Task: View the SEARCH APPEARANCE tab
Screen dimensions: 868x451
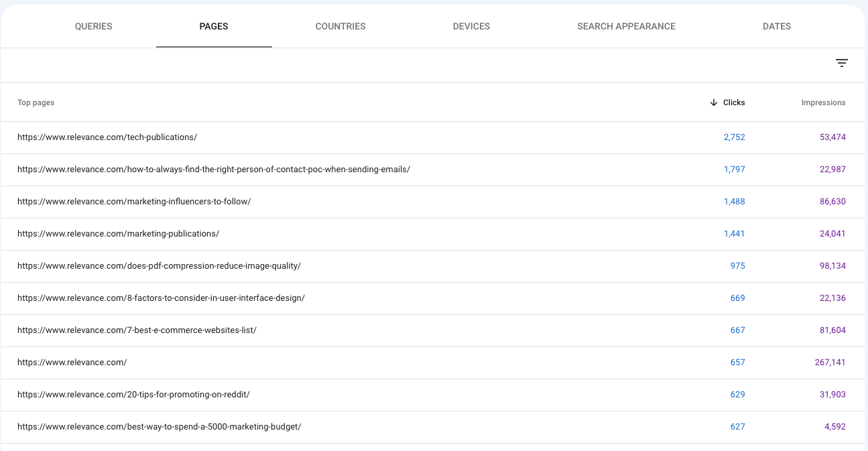Action: point(626,26)
